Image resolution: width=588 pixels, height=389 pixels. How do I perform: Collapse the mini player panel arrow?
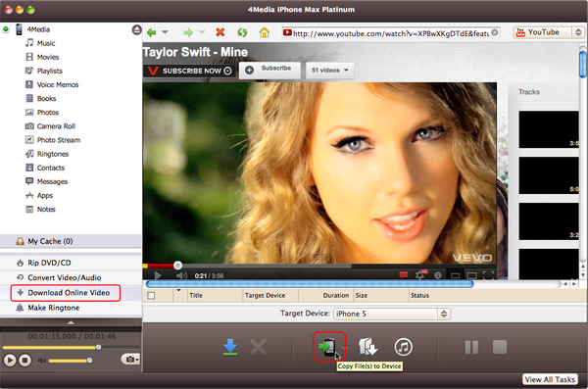click(71, 322)
